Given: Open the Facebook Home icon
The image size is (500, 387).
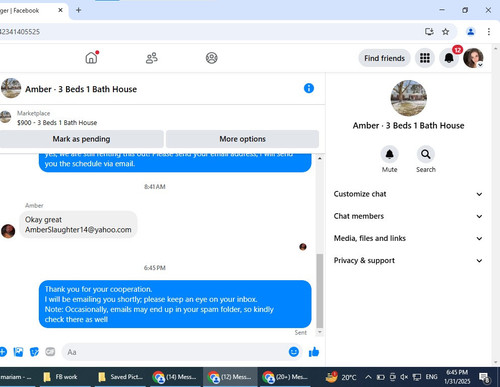Looking at the screenshot, I should point(91,58).
